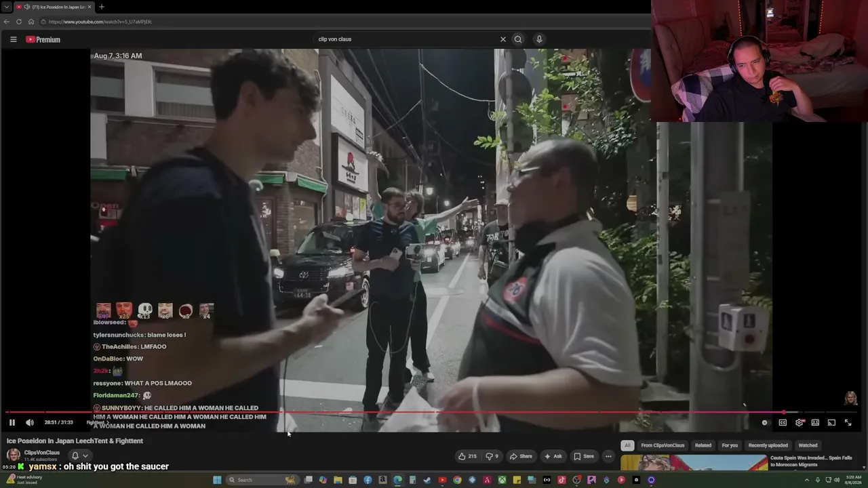Open the subscription notification bell dropdown
This screenshot has height=488, width=868.
click(x=79, y=455)
